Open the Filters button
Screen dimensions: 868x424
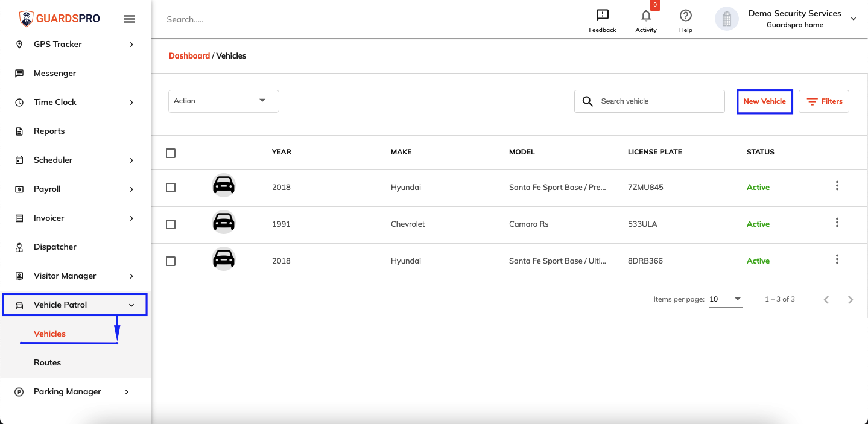point(824,101)
